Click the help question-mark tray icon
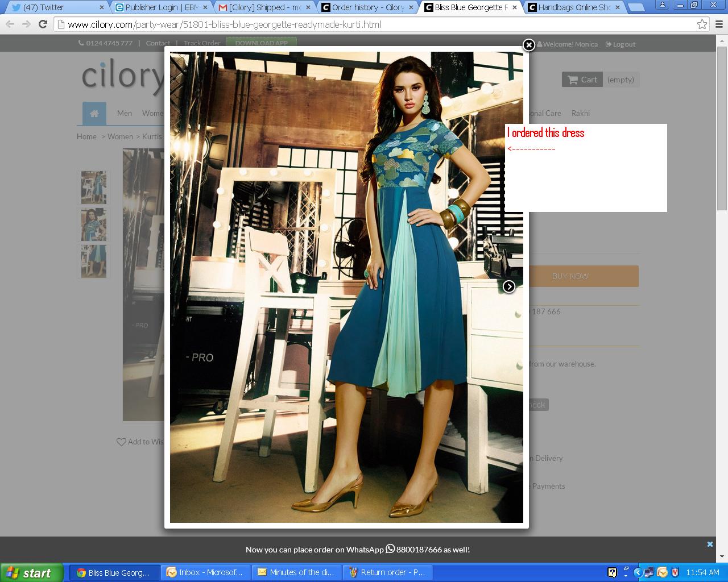 [x=613, y=573]
